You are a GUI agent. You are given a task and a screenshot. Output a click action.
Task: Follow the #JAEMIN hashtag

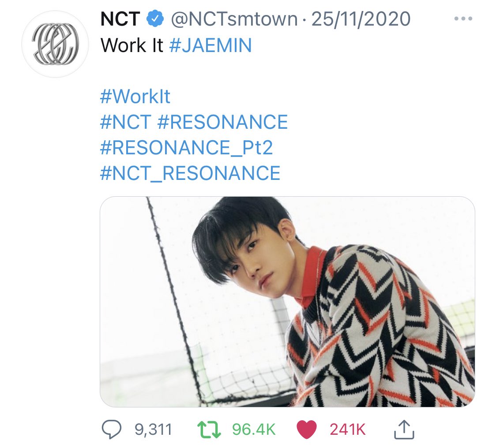(x=210, y=45)
